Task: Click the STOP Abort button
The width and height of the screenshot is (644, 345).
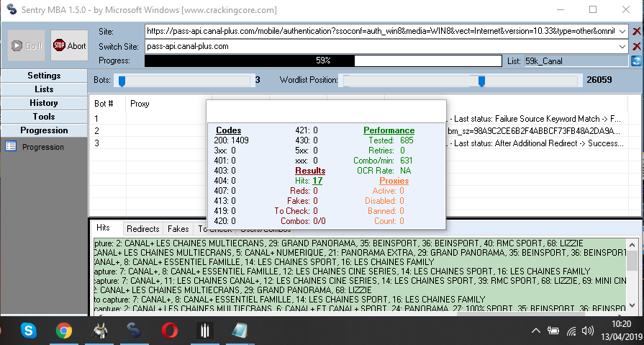Action: pyautogui.click(x=69, y=45)
